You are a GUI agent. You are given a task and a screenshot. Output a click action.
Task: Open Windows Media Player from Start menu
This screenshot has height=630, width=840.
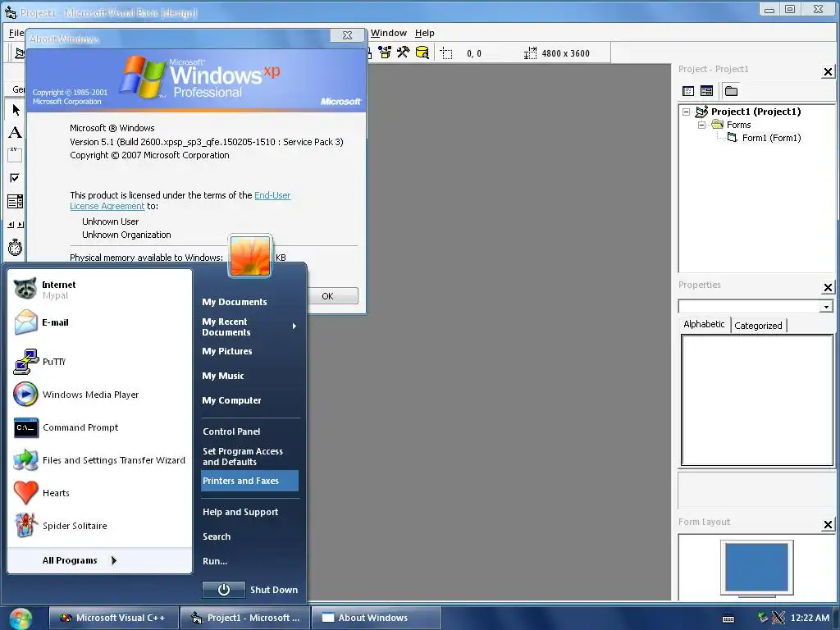point(100,395)
